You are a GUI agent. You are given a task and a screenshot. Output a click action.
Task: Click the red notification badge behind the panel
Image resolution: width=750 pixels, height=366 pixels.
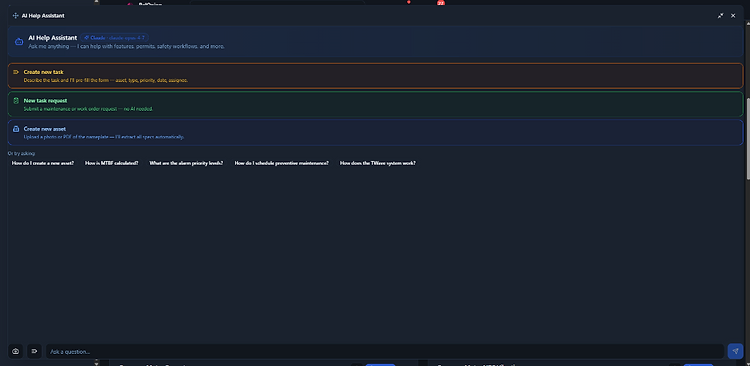440,3
